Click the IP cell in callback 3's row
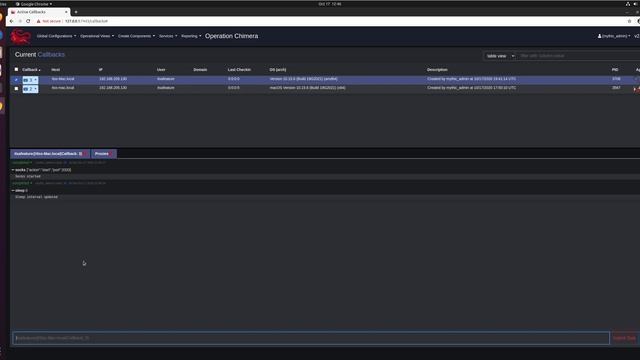The height and width of the screenshot is (360, 640). coord(113,79)
